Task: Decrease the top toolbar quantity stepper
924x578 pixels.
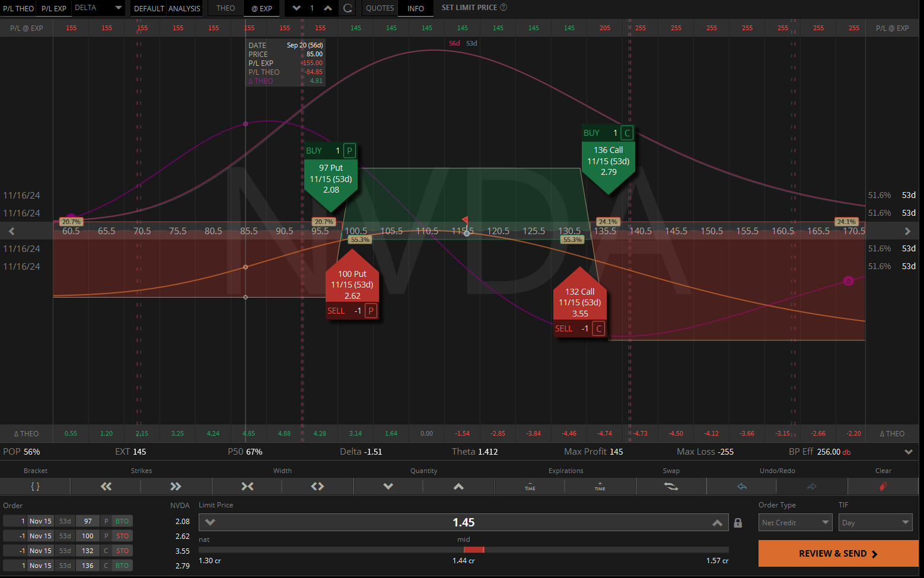Action: click(297, 8)
